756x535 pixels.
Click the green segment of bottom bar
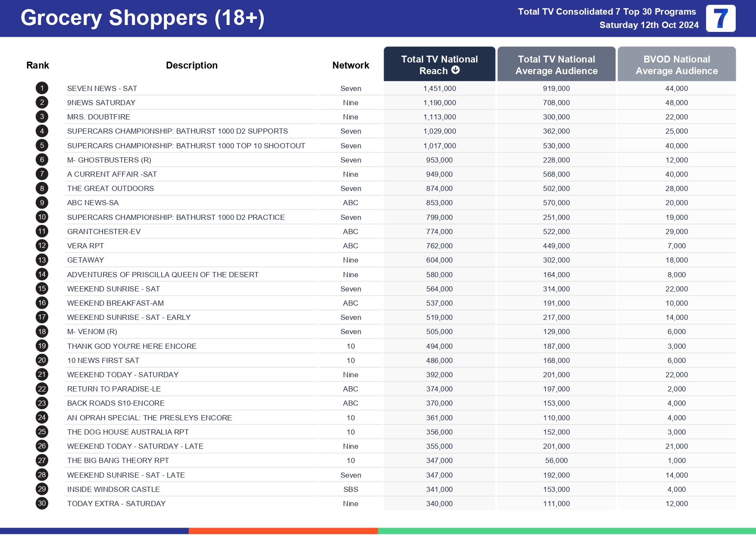pyautogui.click(x=566, y=531)
